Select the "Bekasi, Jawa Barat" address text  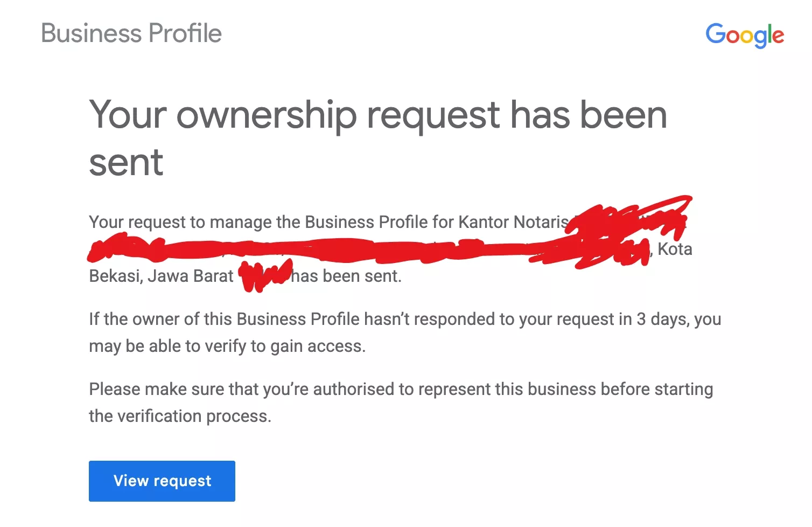[161, 276]
